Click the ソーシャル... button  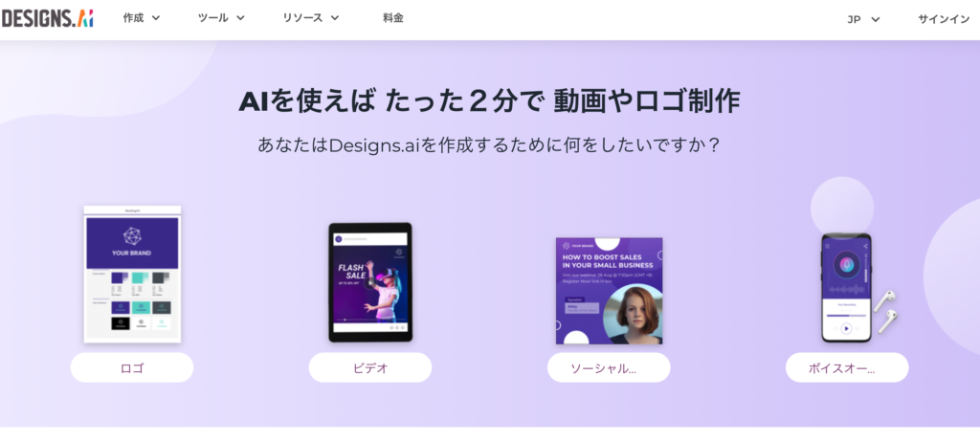pos(609,367)
